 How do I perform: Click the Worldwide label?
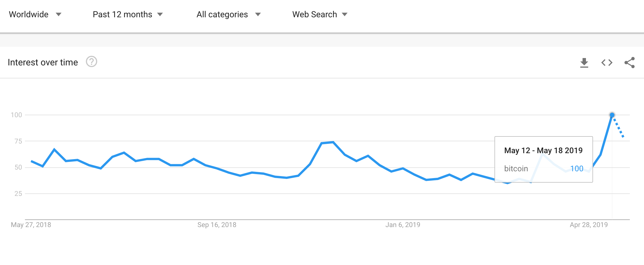[x=29, y=14]
